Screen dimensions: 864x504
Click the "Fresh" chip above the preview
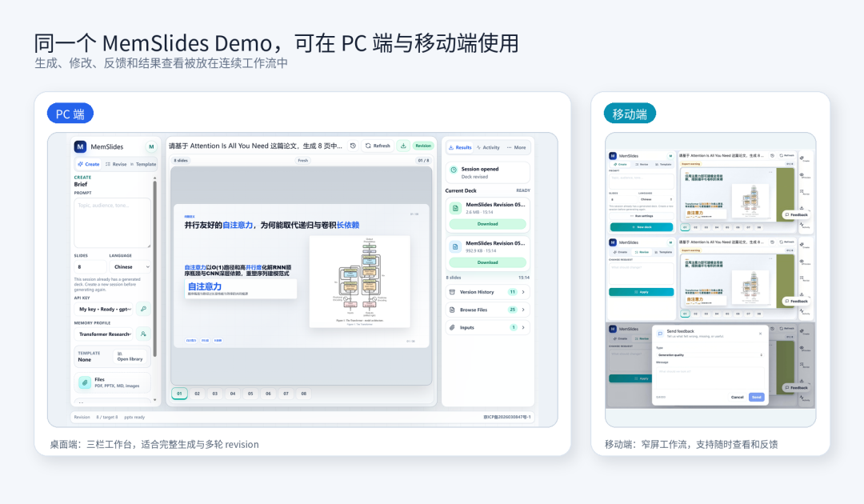tap(303, 160)
